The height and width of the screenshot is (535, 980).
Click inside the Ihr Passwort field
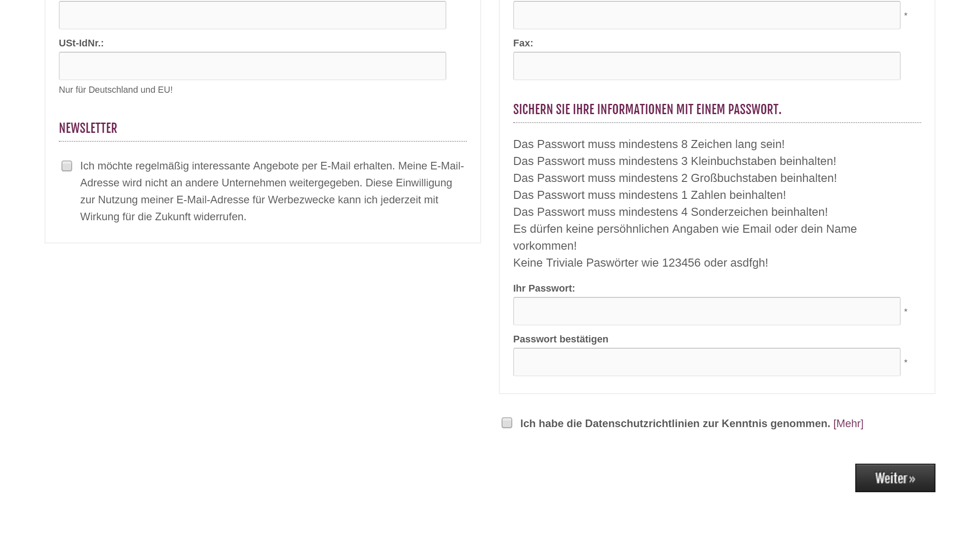(x=706, y=311)
